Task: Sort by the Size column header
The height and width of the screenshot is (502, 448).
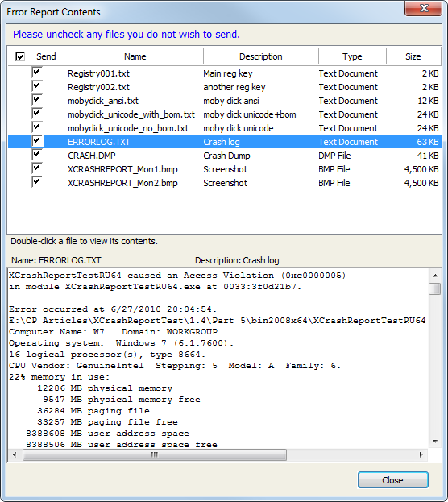Action: point(413,56)
